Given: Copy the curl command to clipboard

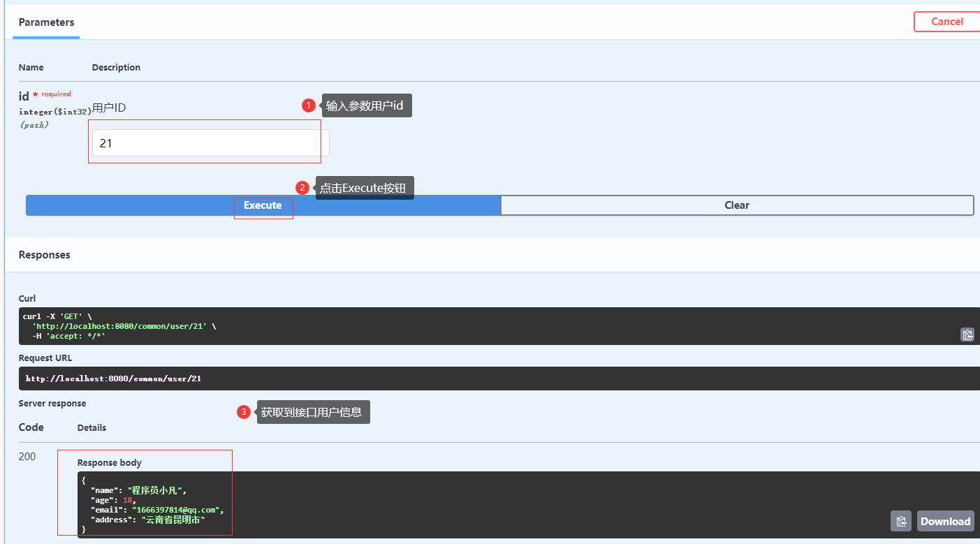Looking at the screenshot, I should pyautogui.click(x=967, y=335).
